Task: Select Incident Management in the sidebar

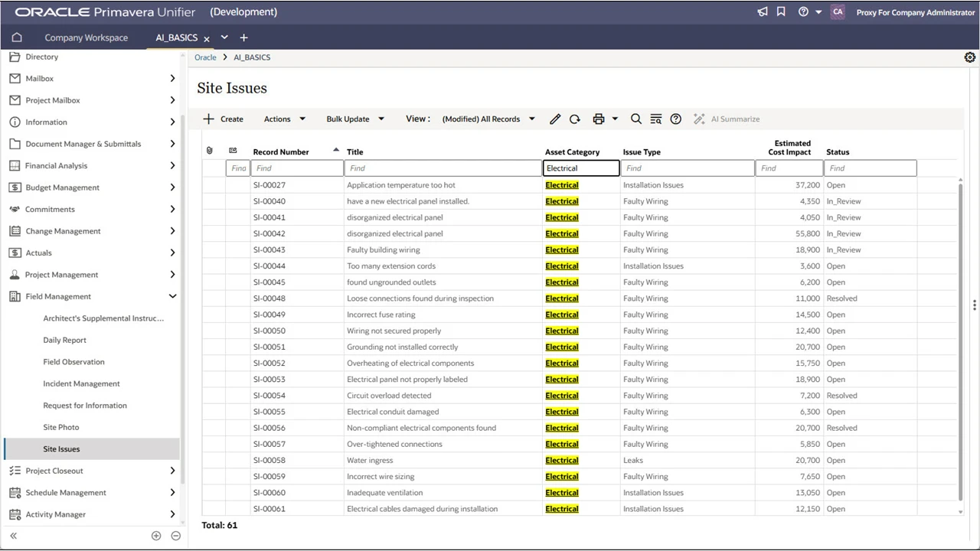Action: (x=81, y=383)
